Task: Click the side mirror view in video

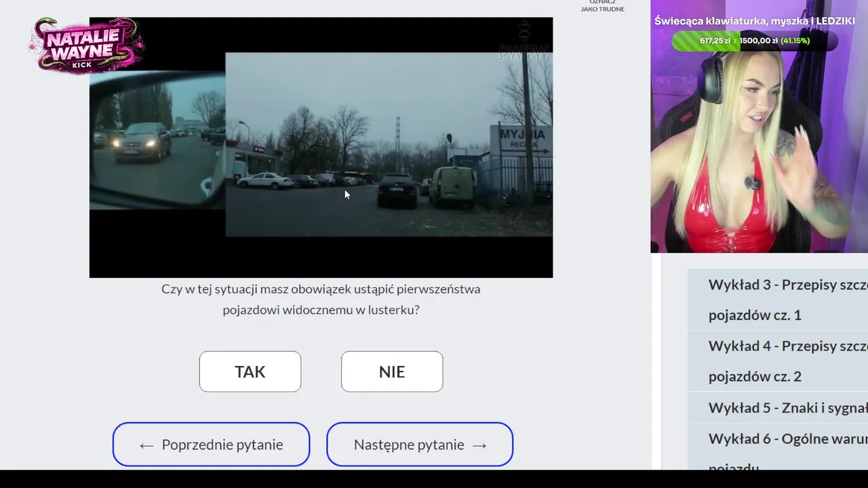Action: click(x=157, y=140)
